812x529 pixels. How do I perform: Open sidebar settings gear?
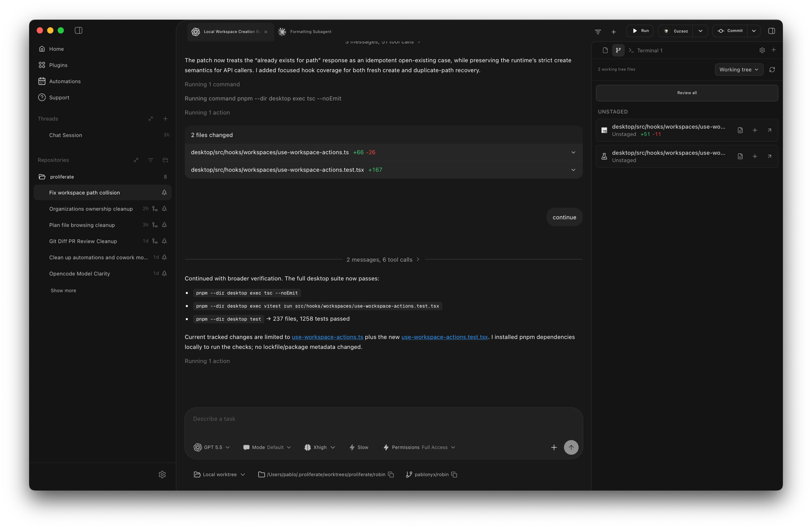[x=162, y=475]
